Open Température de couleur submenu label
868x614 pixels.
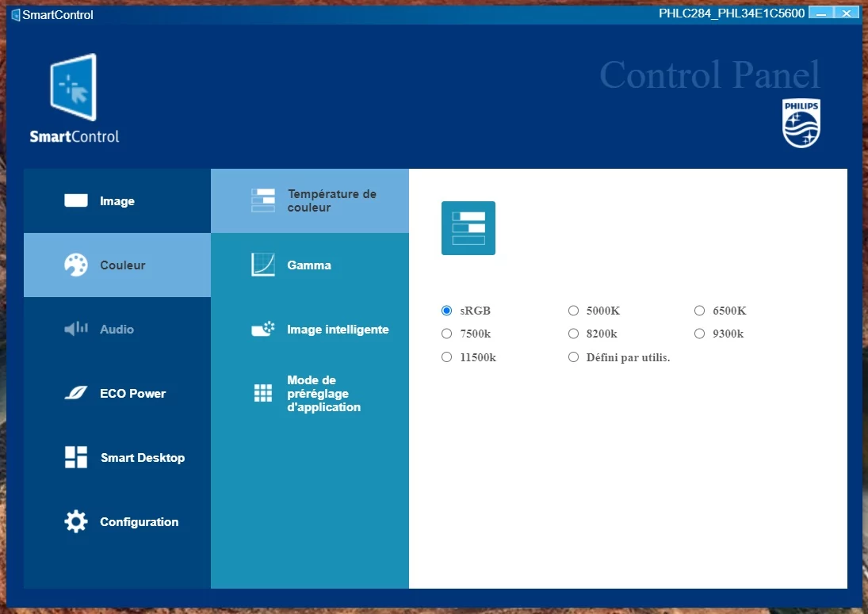click(331, 200)
